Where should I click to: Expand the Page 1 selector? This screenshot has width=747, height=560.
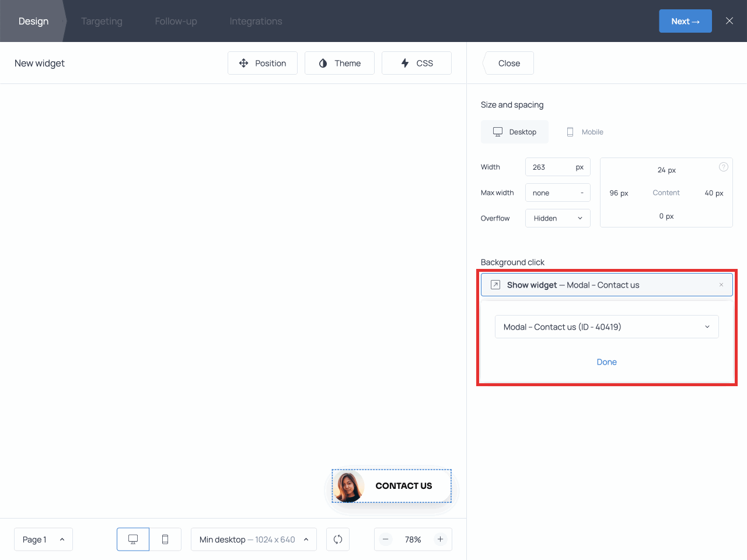click(43, 540)
